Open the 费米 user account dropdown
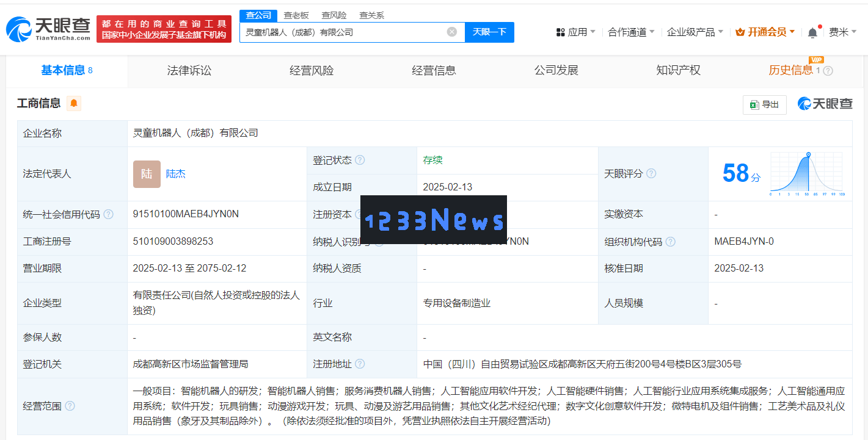 (x=842, y=32)
